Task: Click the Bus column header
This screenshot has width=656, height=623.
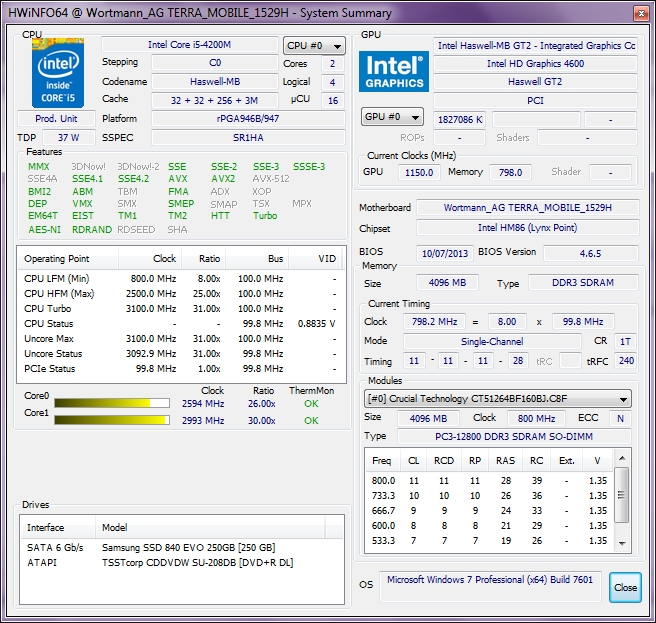Action: (257, 259)
